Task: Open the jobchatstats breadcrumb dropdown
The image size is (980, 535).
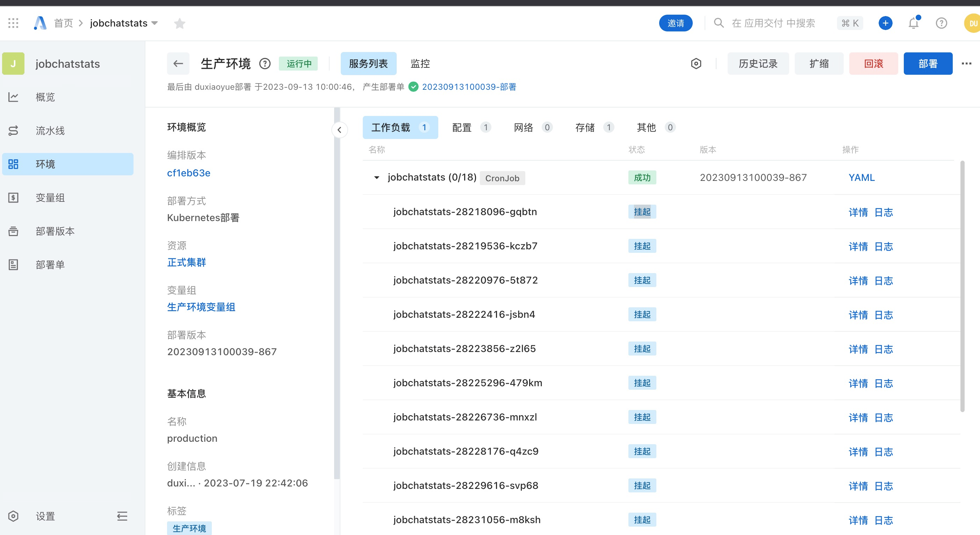Action: [x=154, y=23]
